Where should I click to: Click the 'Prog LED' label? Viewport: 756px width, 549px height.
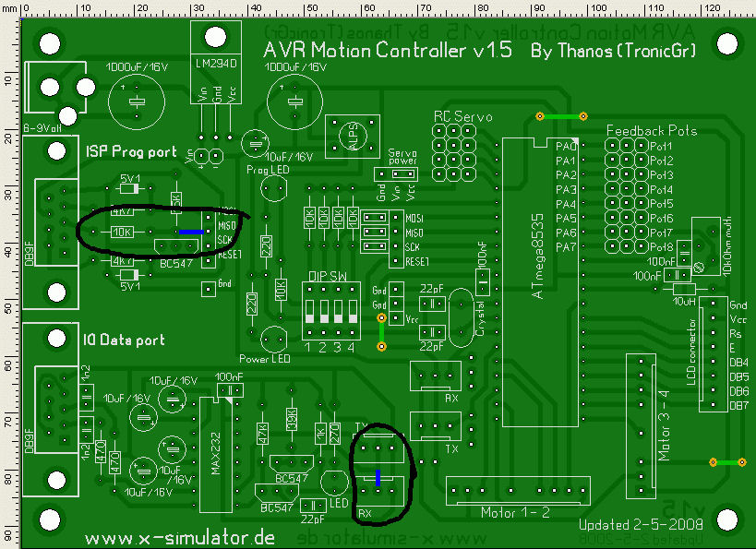268,170
